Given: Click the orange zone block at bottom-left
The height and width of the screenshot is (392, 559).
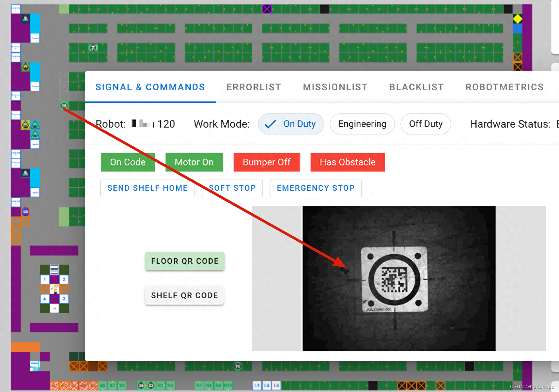Looking at the screenshot, I should (25, 347).
